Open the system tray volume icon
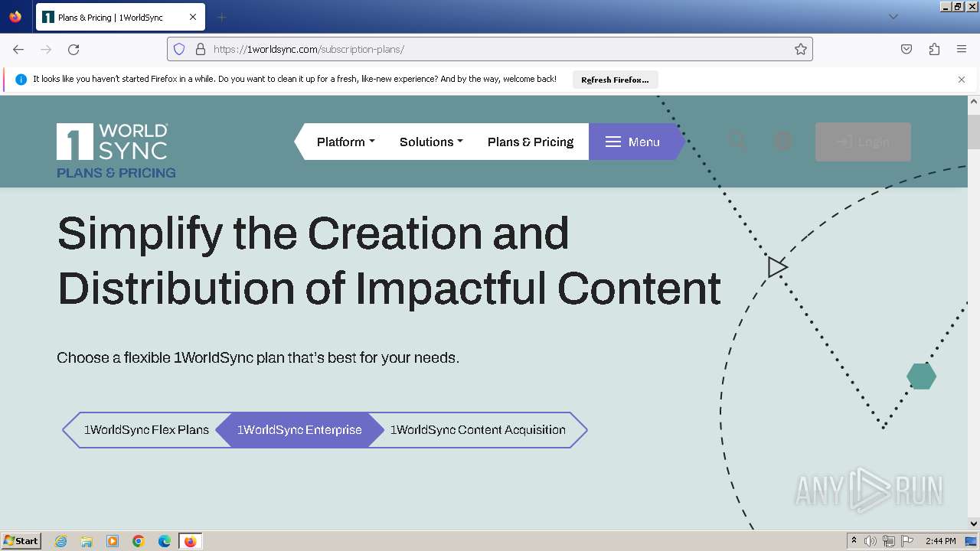 click(x=871, y=541)
